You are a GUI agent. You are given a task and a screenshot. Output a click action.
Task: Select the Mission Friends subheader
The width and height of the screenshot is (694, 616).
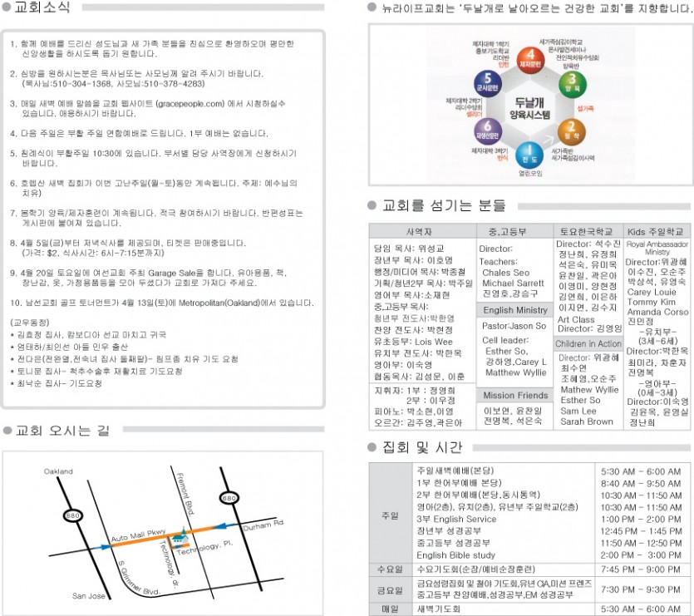[x=515, y=395]
